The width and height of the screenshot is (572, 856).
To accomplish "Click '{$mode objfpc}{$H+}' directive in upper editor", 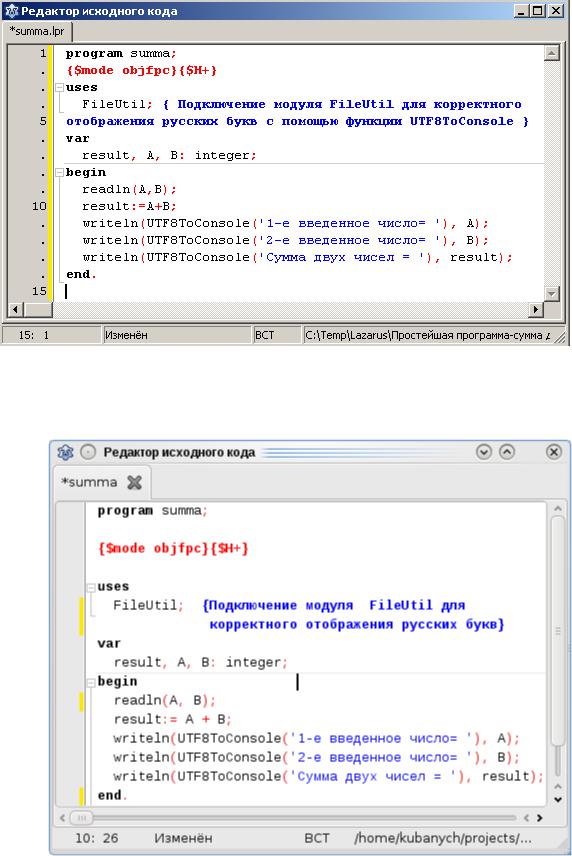I will [x=142, y=70].
